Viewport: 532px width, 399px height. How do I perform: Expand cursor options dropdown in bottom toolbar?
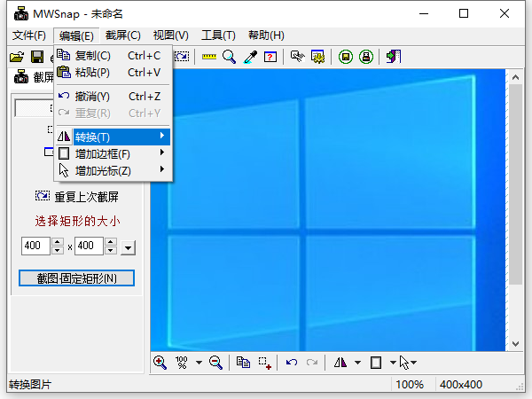(x=413, y=363)
